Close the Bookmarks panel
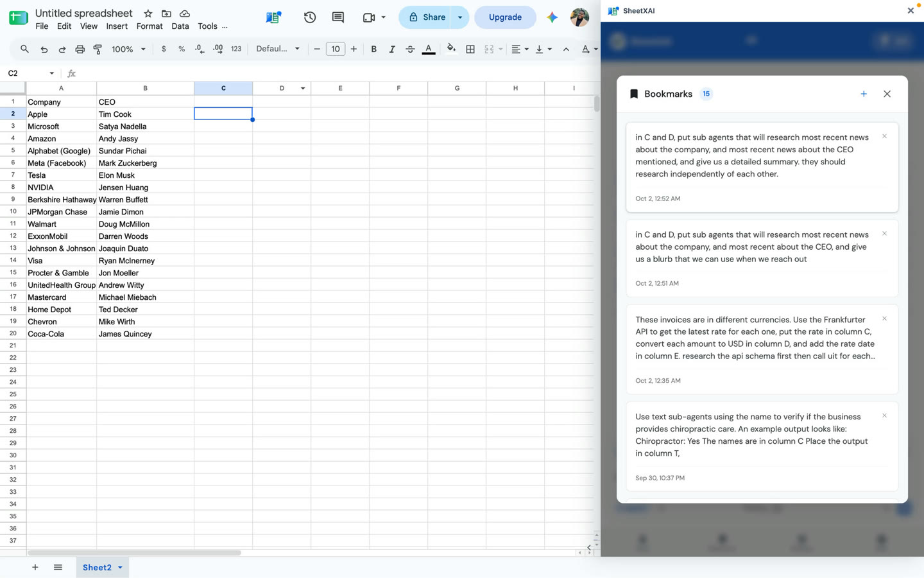This screenshot has width=924, height=578. 887,94
